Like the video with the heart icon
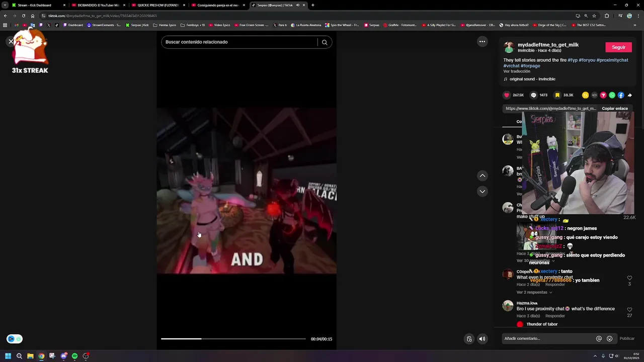The width and height of the screenshot is (644, 362). click(507, 95)
